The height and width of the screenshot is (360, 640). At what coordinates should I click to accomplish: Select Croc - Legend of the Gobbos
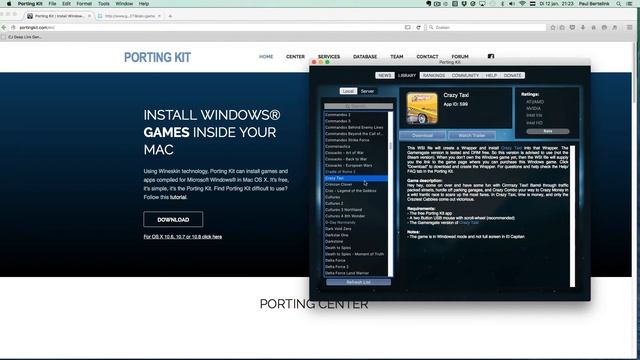pos(356,191)
